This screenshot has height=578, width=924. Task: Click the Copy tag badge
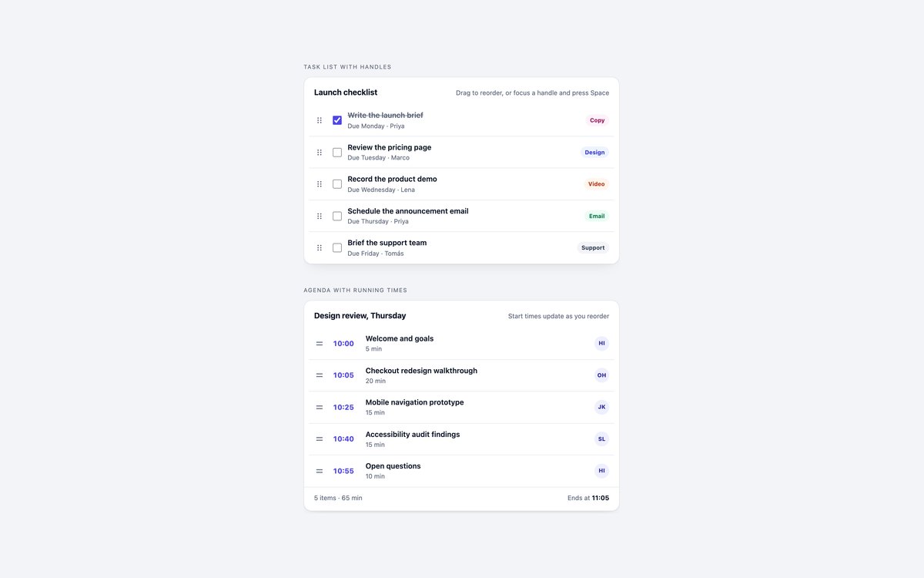coord(597,120)
